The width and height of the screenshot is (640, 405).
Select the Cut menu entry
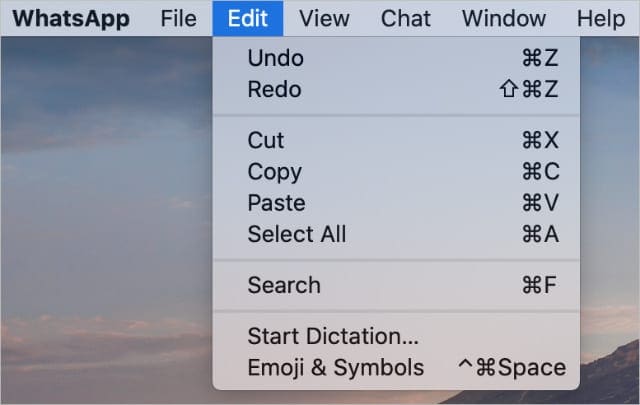(x=266, y=141)
